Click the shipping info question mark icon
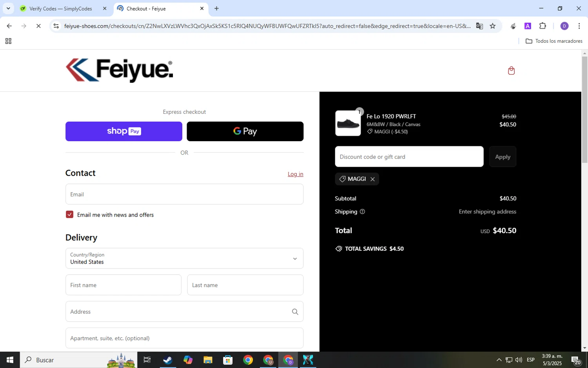Image resolution: width=588 pixels, height=368 pixels. [362, 211]
